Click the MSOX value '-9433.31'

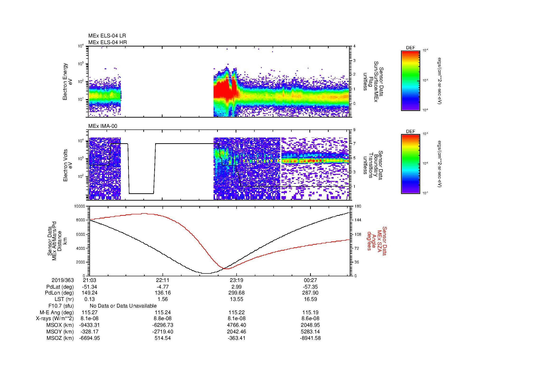pyautogui.click(x=90, y=325)
